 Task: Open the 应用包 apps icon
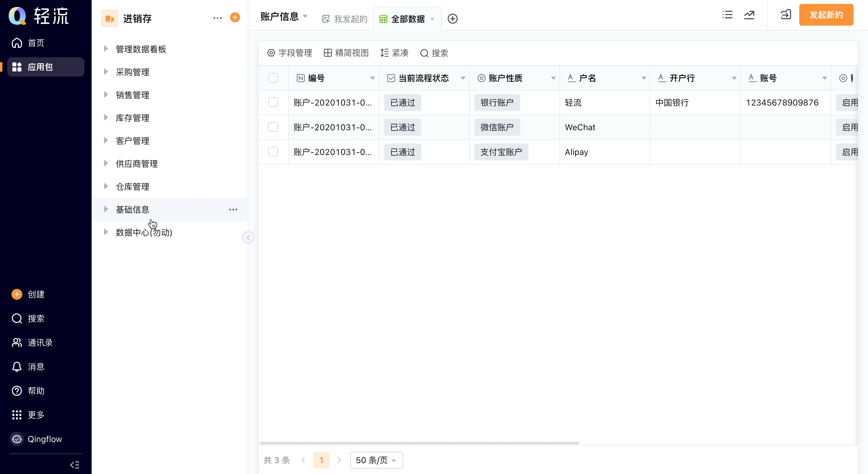pos(17,67)
